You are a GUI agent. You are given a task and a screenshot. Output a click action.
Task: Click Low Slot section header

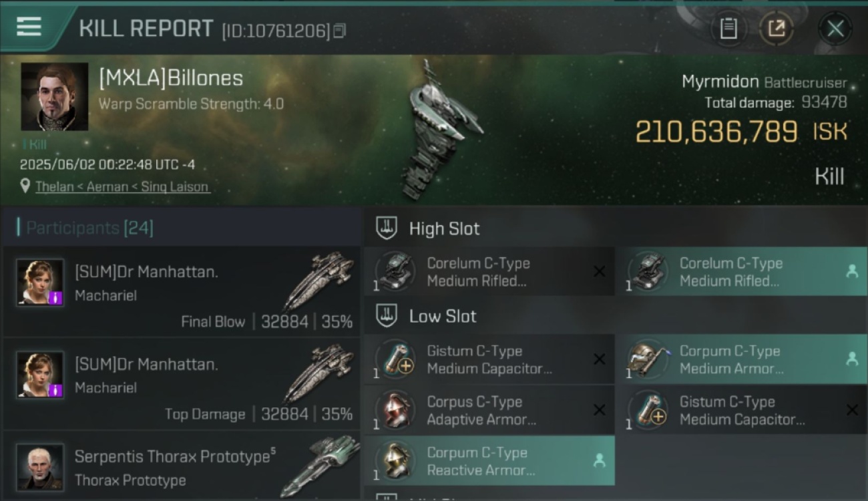tap(443, 316)
